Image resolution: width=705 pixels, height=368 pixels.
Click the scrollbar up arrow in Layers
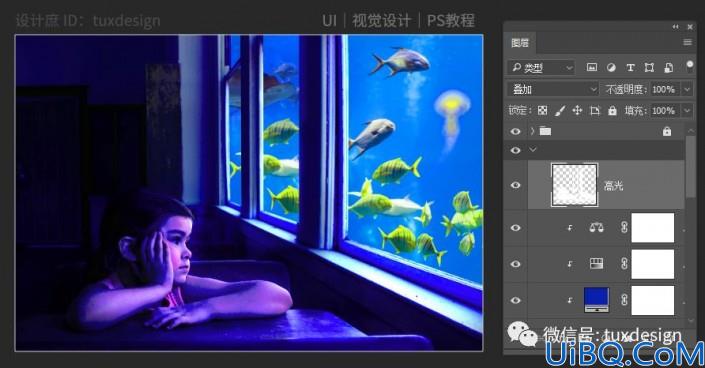691,130
